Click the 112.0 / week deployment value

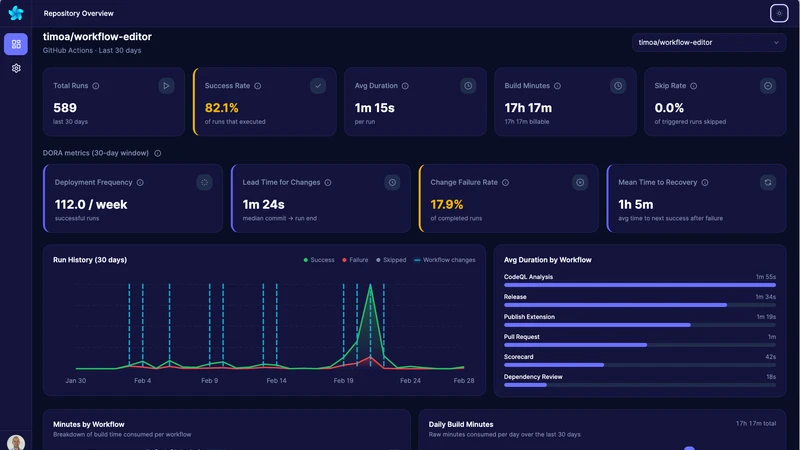(x=91, y=204)
